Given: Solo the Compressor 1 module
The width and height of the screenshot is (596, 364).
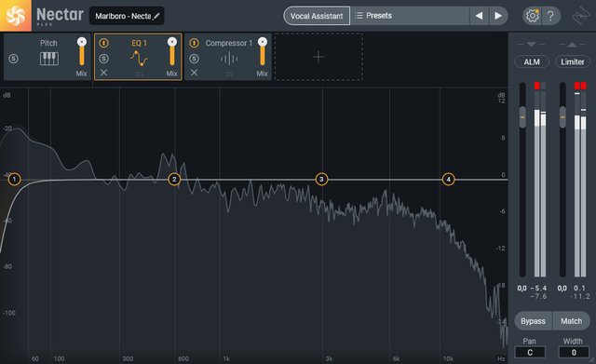Looking at the screenshot, I should [195, 59].
